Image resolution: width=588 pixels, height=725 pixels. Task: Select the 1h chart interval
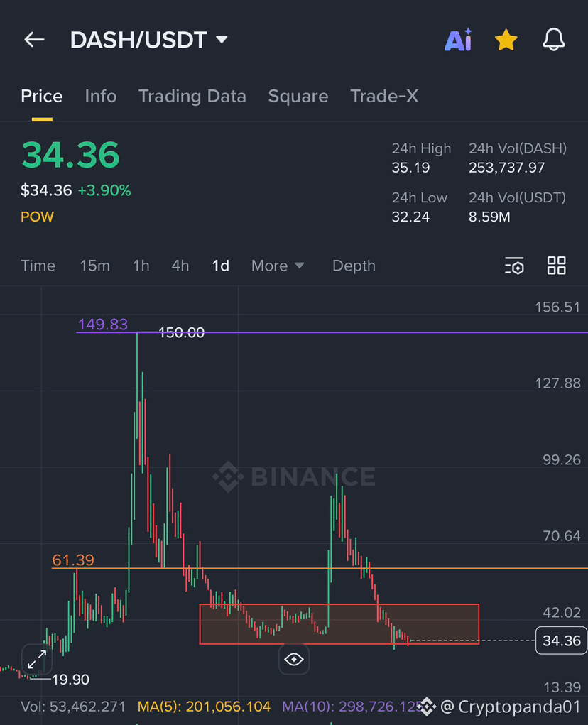(x=141, y=266)
